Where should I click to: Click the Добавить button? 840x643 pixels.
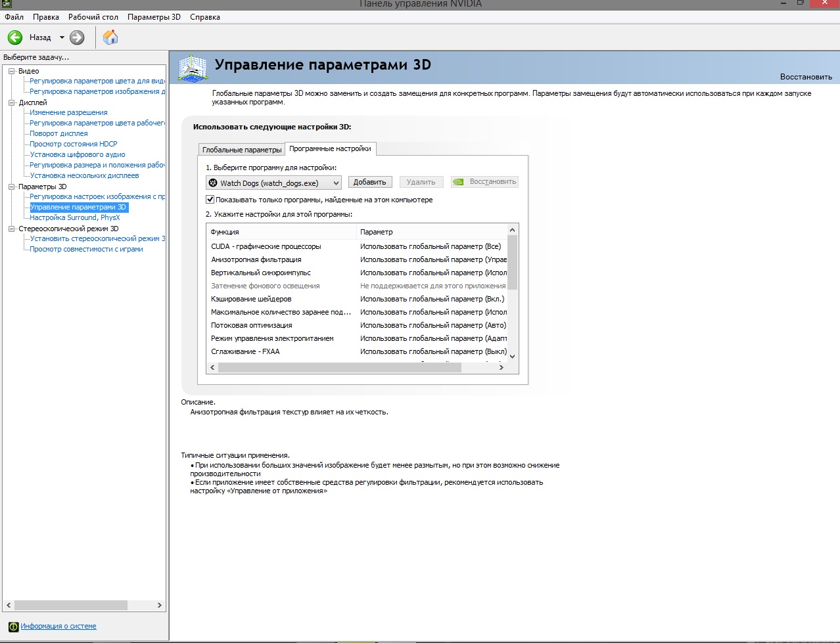pos(370,182)
